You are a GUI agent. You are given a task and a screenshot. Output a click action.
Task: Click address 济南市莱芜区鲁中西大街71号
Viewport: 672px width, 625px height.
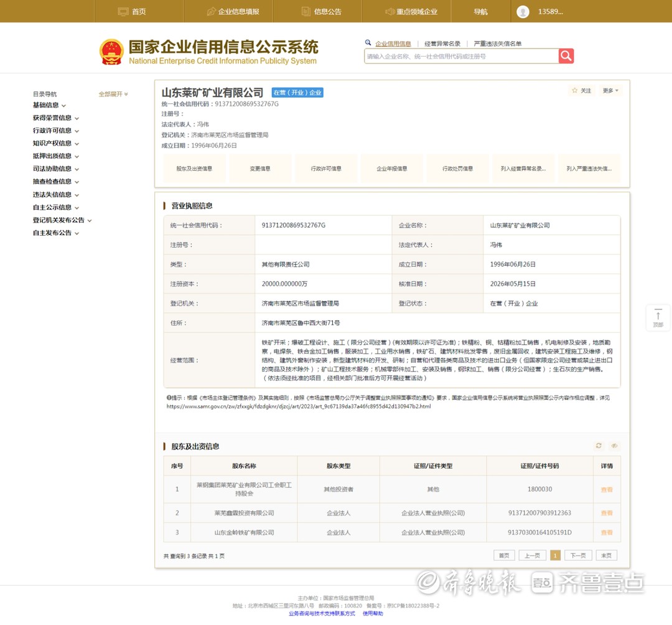coord(301,323)
